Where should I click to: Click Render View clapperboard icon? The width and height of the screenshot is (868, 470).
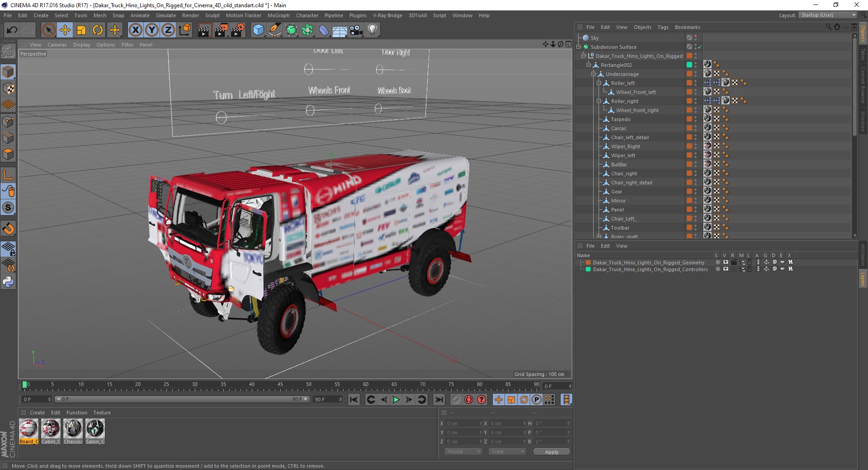click(x=204, y=30)
